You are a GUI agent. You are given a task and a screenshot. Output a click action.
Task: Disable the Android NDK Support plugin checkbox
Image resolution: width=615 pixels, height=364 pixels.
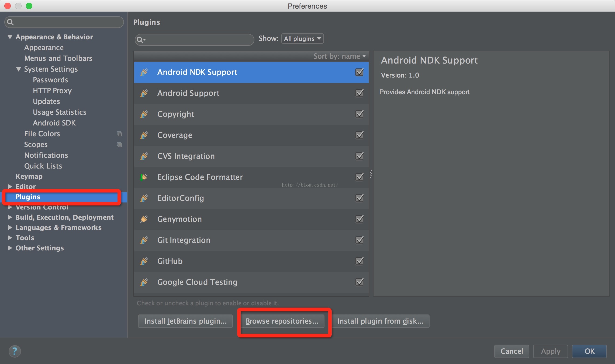point(359,72)
